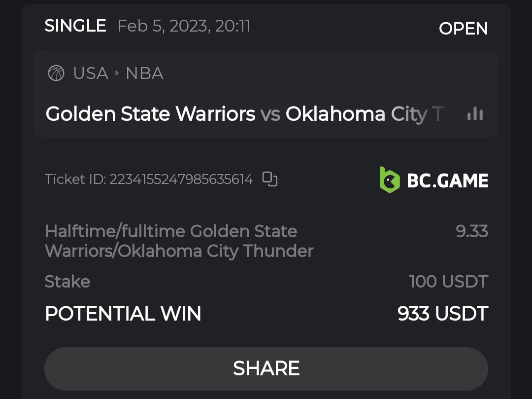Open the Golden State Warriors match title
The width and height of the screenshot is (532, 399).
[150, 114]
